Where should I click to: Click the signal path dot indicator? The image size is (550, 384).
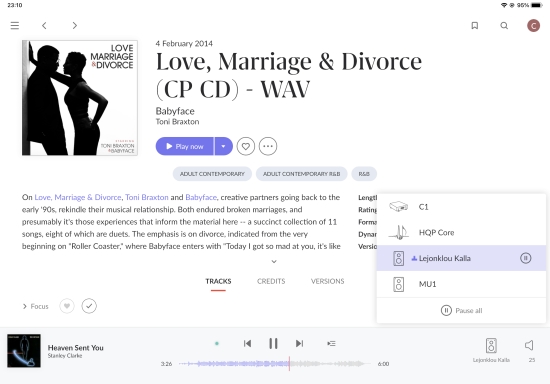[x=217, y=344]
